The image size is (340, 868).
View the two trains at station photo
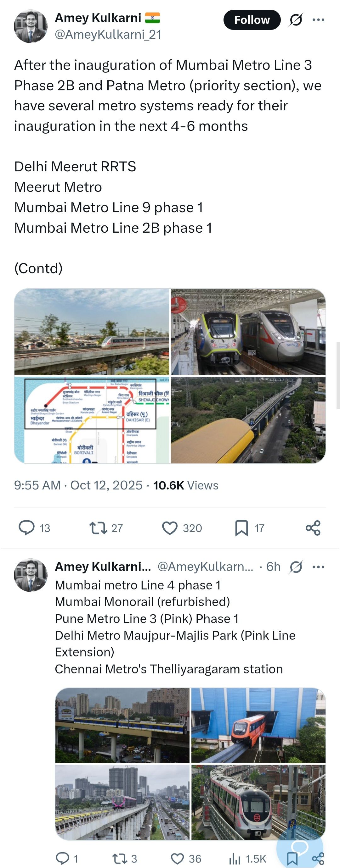(x=248, y=332)
